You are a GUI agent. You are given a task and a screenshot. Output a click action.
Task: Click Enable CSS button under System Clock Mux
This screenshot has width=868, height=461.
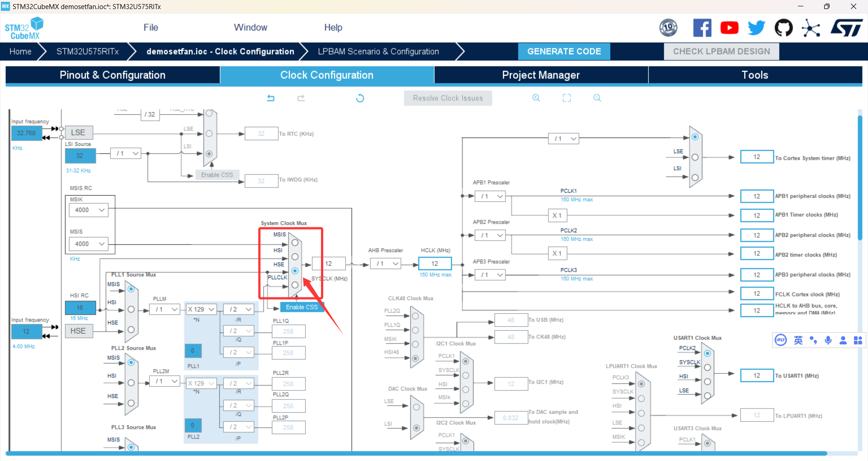(x=302, y=307)
